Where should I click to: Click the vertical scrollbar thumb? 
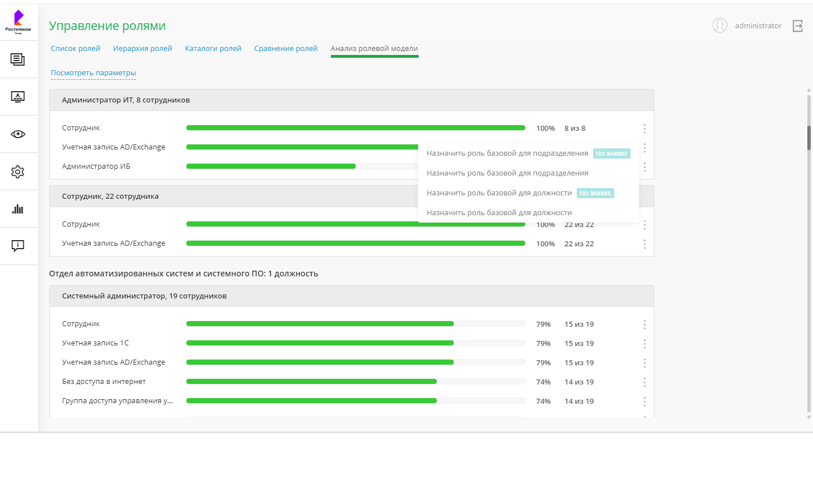(809, 138)
